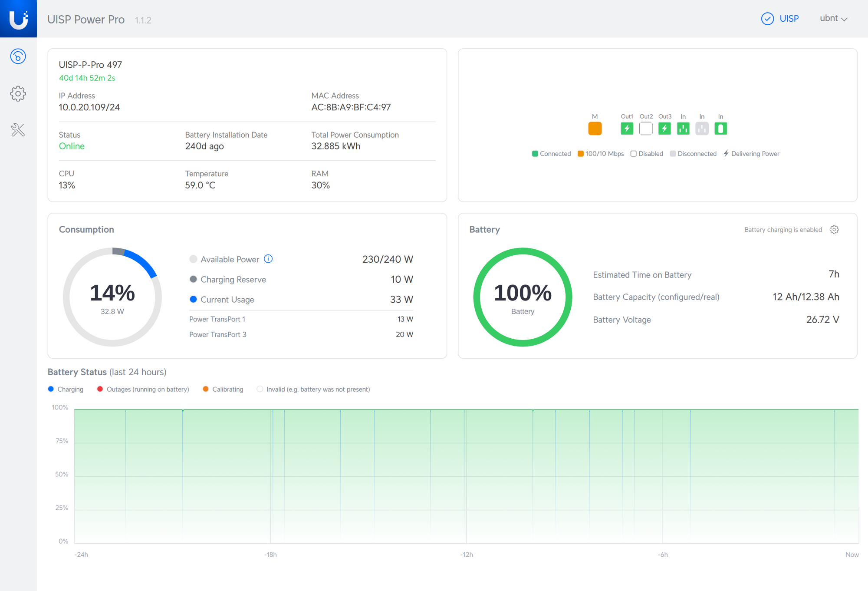Click the Ubiquiti logo
This screenshot has width=868, height=591.
[x=18, y=19]
